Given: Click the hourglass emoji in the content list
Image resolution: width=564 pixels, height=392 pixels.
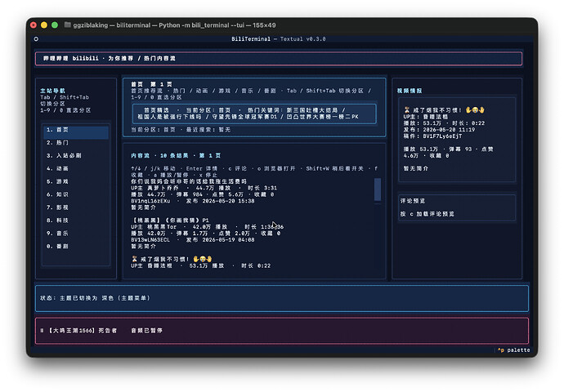Looking at the screenshot, I should click(x=135, y=259).
